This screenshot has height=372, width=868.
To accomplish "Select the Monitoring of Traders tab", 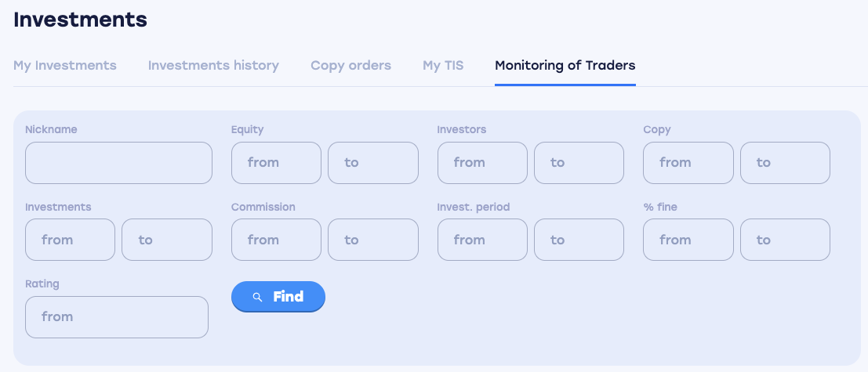I will coord(565,65).
